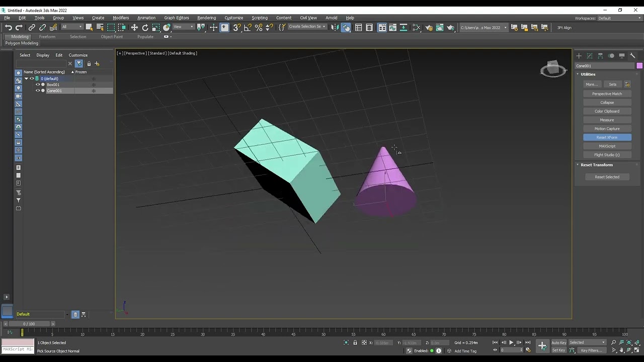
Task: Activate the Select and Move tool
Action: (x=134, y=28)
